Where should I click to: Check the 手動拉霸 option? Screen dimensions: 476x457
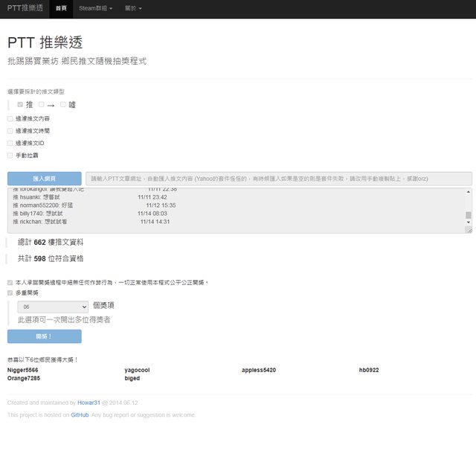pos(10,156)
